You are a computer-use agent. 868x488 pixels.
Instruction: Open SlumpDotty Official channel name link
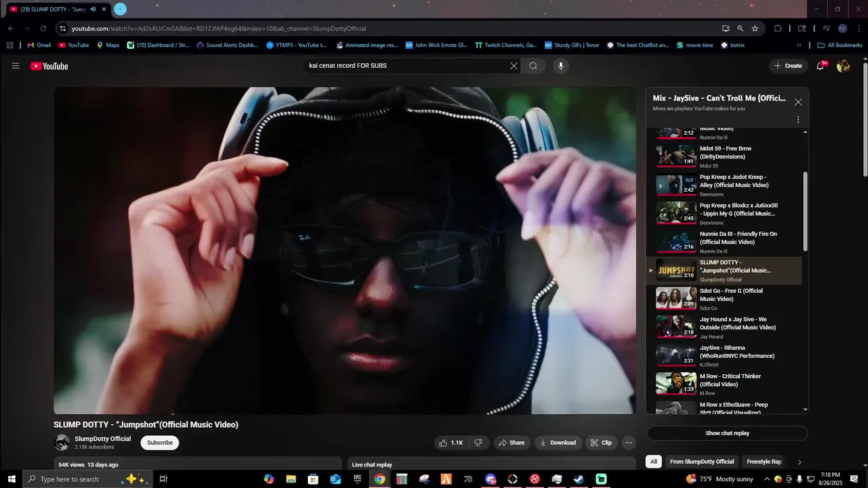[x=102, y=439]
